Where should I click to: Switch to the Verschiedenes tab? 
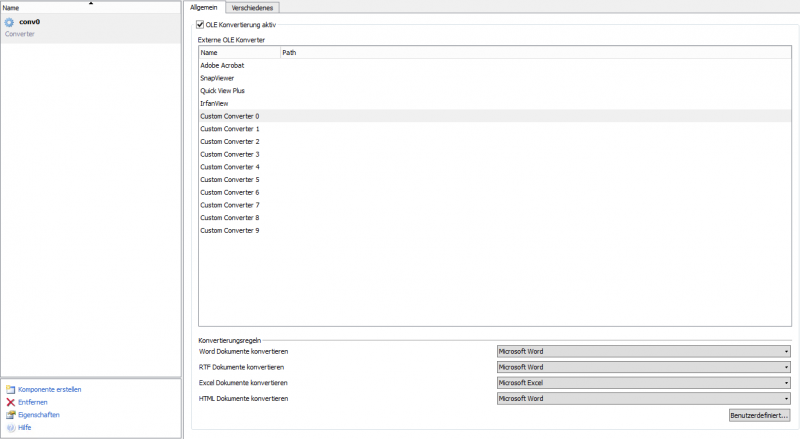tap(252, 7)
